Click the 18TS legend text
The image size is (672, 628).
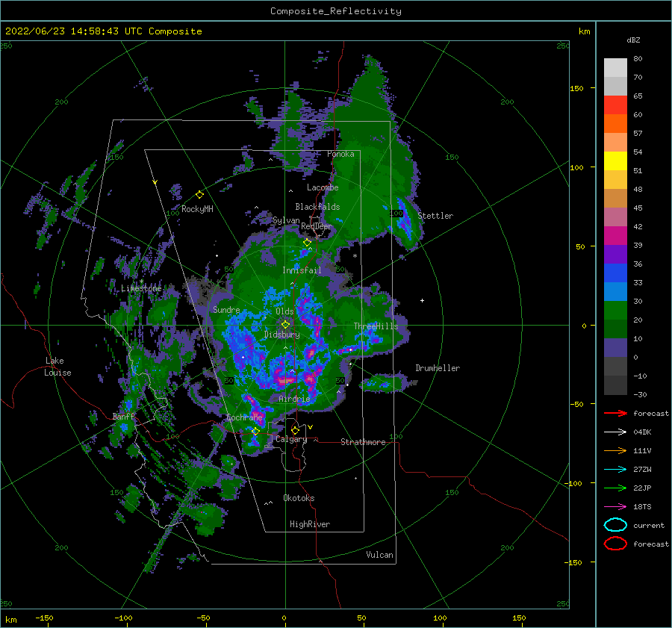tap(642, 507)
